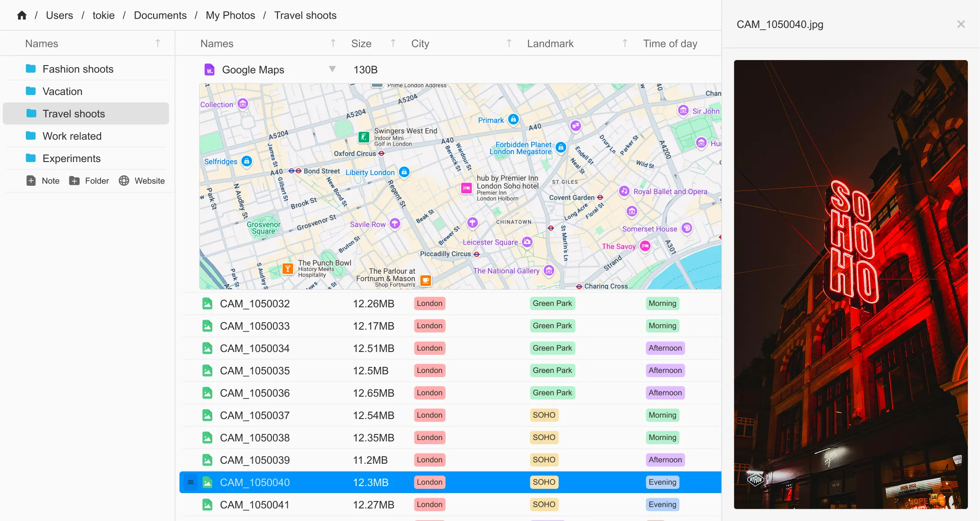Sort sidebar Names column arrow
Viewport: 980px width, 521px height.
click(158, 43)
